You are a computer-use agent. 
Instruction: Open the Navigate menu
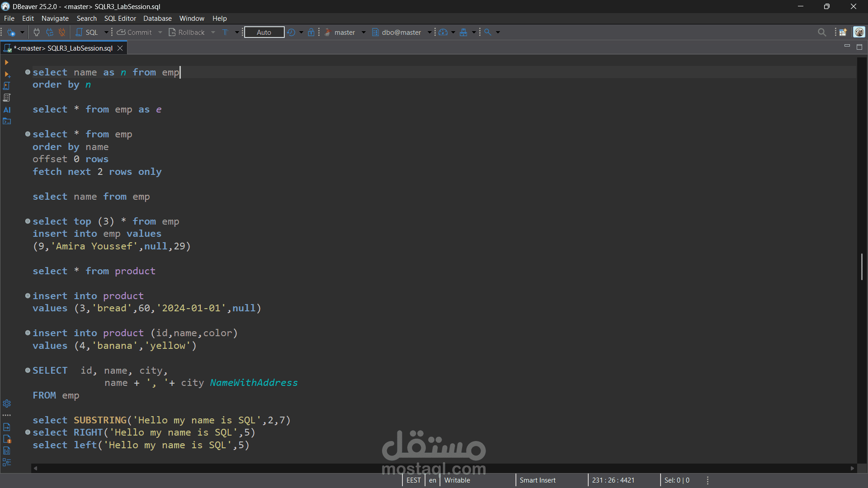click(55, 19)
